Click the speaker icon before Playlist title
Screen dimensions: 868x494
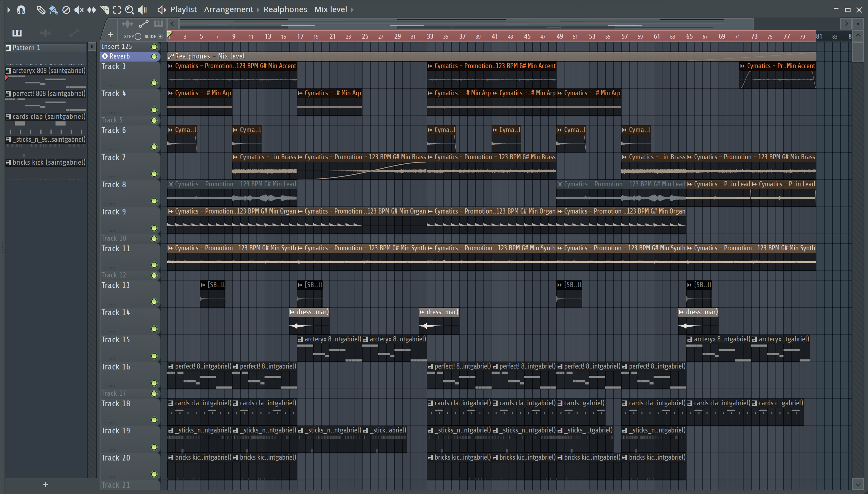coord(162,10)
